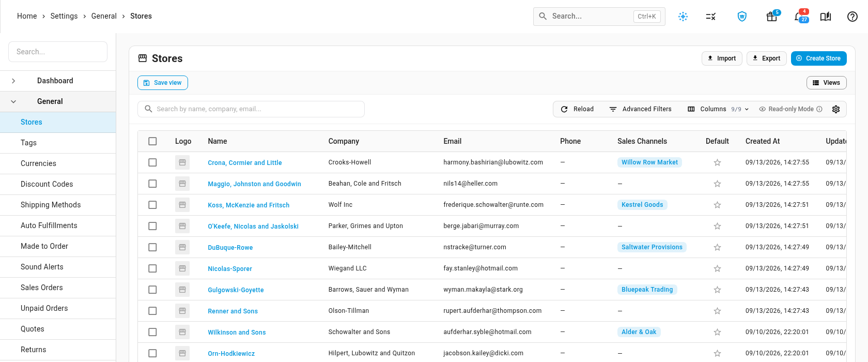Screen dimensions: 868x362
Task: Expand the Dashboard sidebar section
Action: point(13,81)
